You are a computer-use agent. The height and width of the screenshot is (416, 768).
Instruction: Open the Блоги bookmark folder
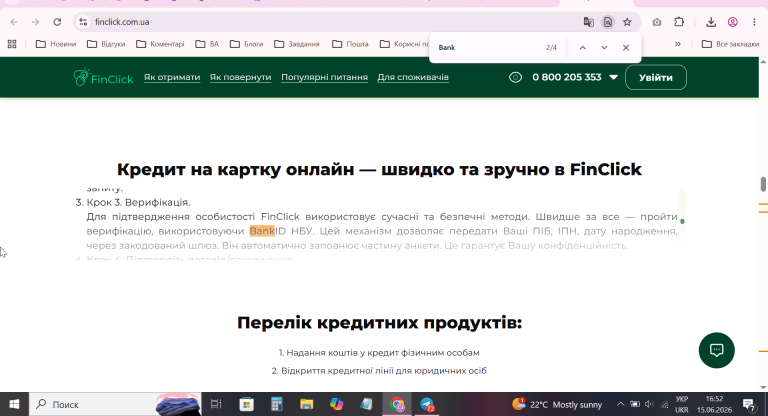(x=246, y=44)
